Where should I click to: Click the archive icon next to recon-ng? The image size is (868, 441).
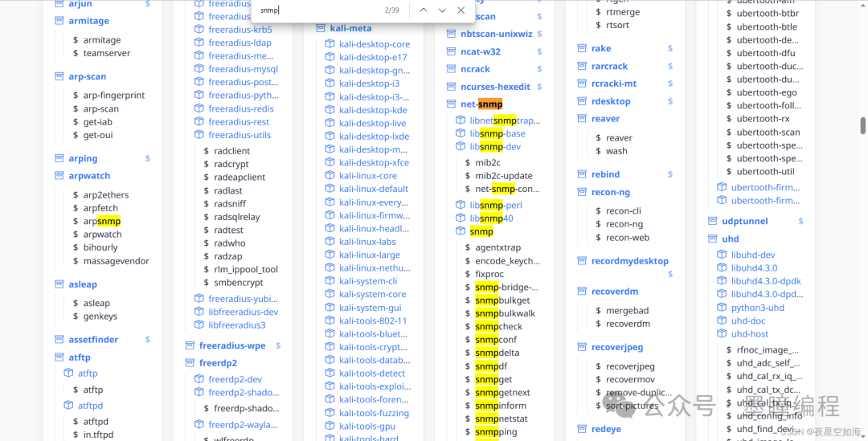point(582,192)
